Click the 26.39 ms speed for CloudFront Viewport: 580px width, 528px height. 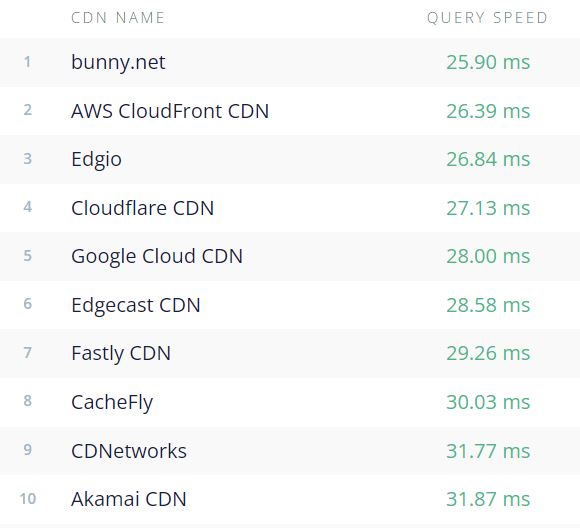(x=488, y=111)
